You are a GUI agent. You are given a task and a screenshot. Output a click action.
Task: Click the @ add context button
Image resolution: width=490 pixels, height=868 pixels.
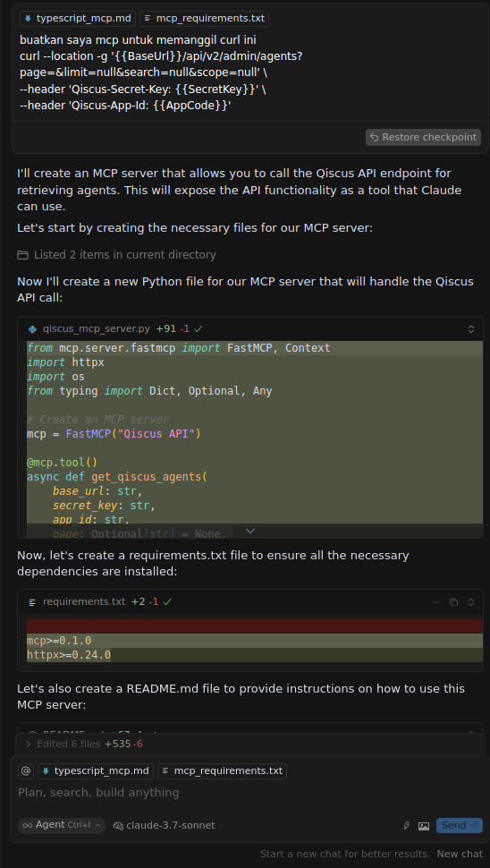pyautogui.click(x=26, y=770)
